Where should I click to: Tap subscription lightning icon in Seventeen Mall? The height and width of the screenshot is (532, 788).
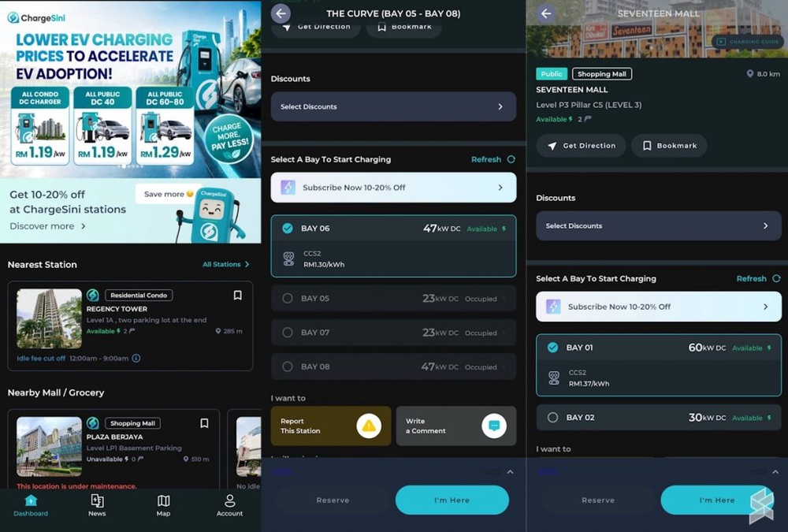pos(553,307)
